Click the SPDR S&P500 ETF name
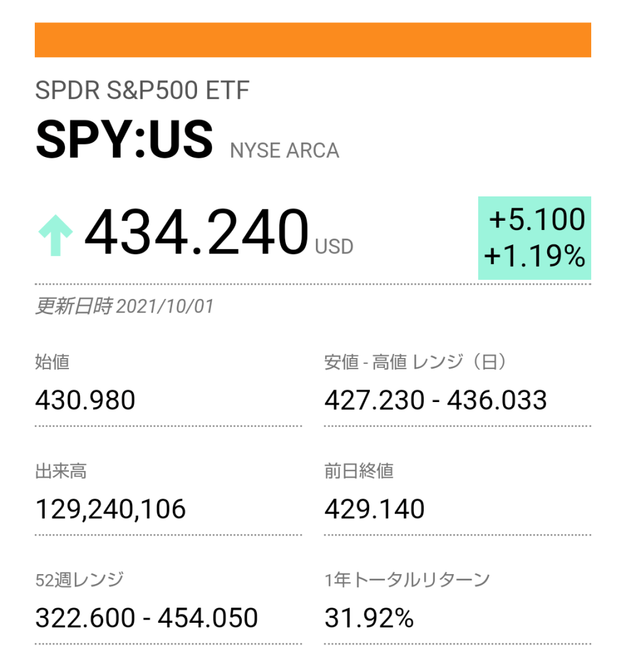The width and height of the screenshot is (626, 672). [x=143, y=91]
